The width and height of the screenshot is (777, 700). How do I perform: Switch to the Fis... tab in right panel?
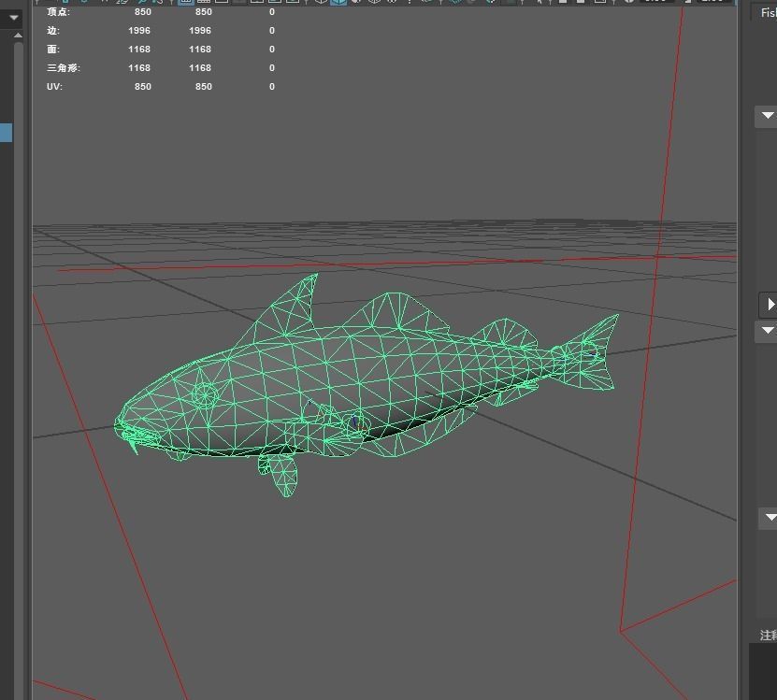[x=768, y=13]
